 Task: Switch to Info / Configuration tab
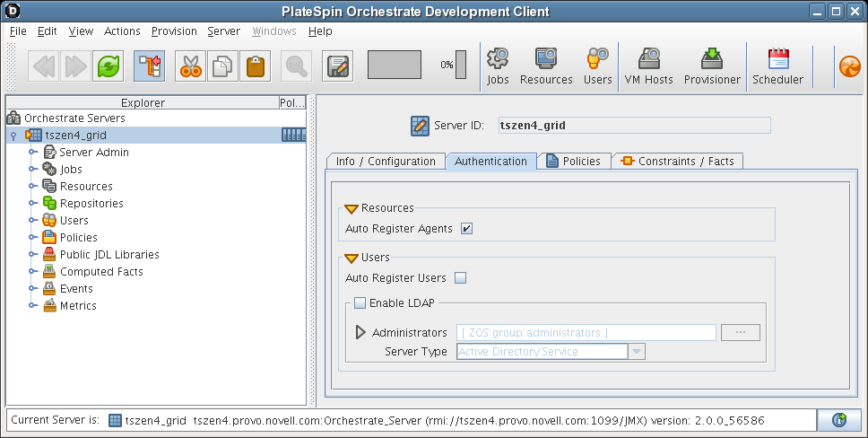(386, 162)
